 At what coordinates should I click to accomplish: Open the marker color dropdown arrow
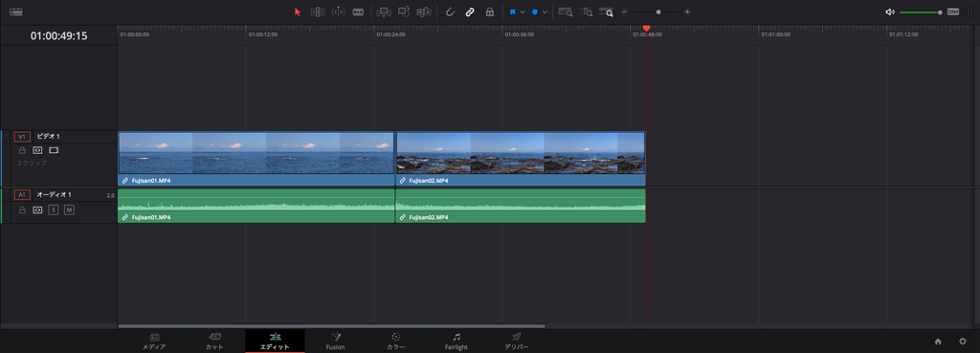pos(545,11)
